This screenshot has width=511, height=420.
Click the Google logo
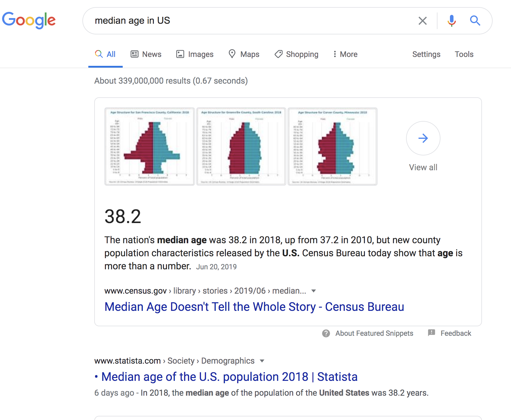[29, 20]
